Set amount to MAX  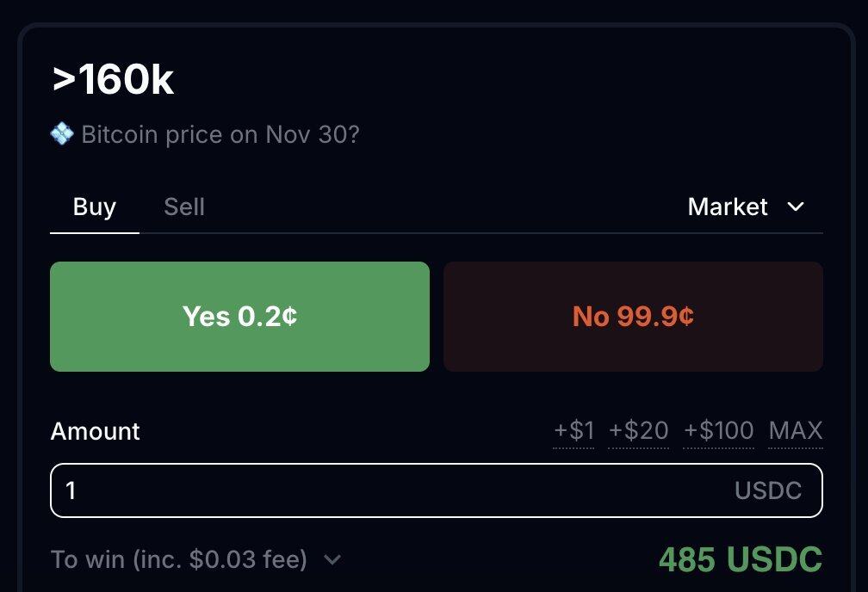pyautogui.click(x=796, y=430)
